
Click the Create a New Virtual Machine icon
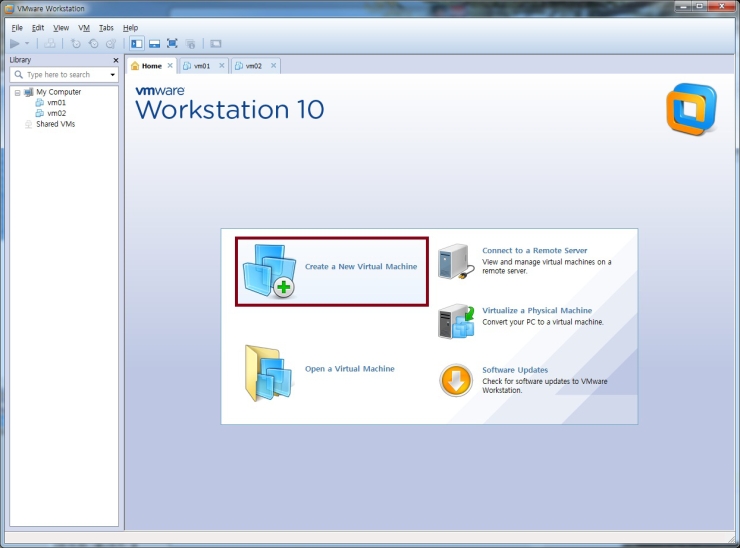pyautogui.click(x=269, y=271)
